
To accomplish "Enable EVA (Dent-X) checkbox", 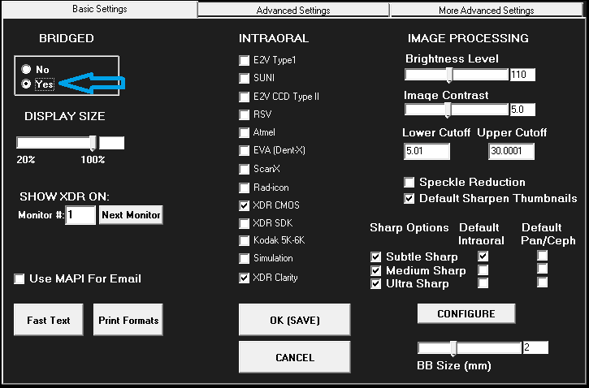I will 244,151.
